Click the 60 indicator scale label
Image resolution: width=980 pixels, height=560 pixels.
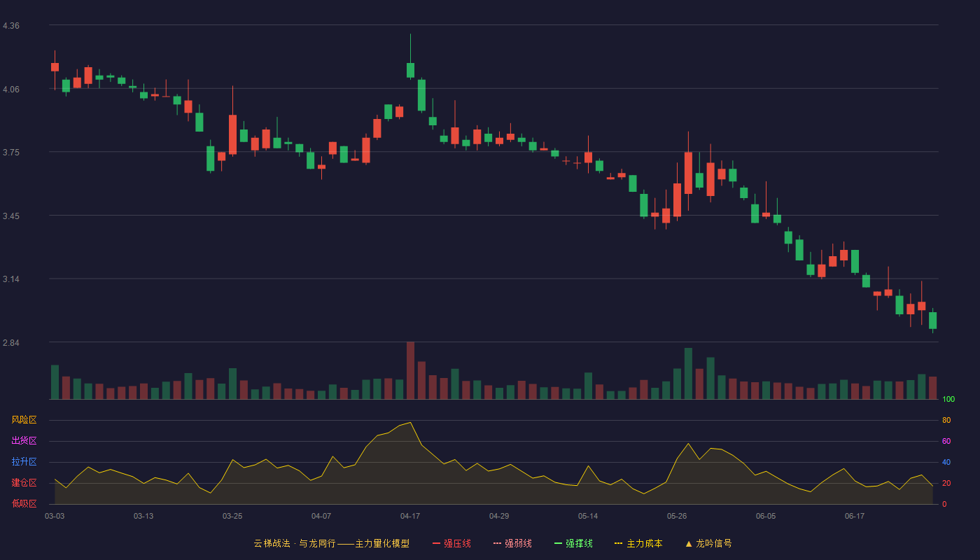(946, 441)
